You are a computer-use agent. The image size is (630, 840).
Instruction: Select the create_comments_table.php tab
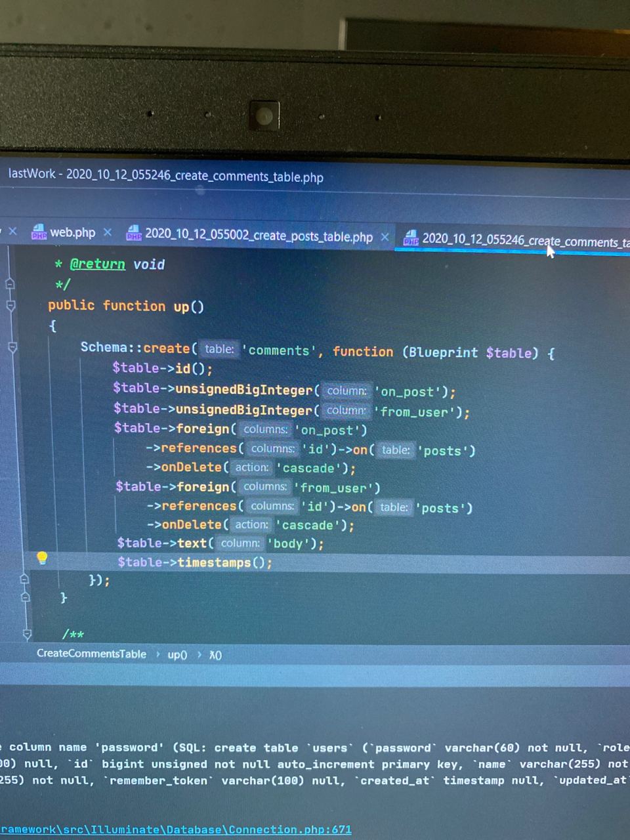(526, 240)
